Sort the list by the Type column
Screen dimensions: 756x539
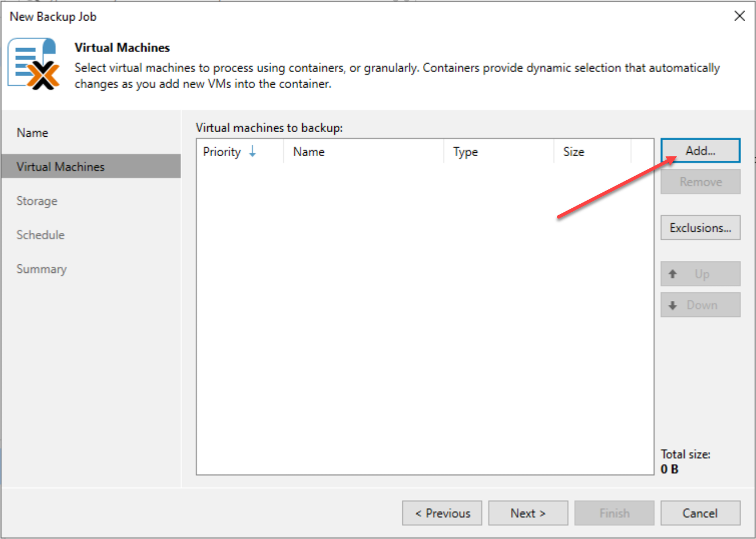pyautogui.click(x=465, y=152)
